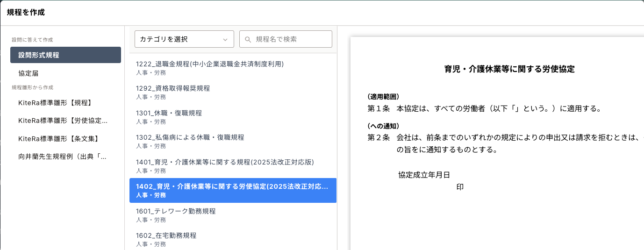Click the dropdown chevron arrow on category selector
Viewport: 644px width, 250px height.
tap(225, 39)
